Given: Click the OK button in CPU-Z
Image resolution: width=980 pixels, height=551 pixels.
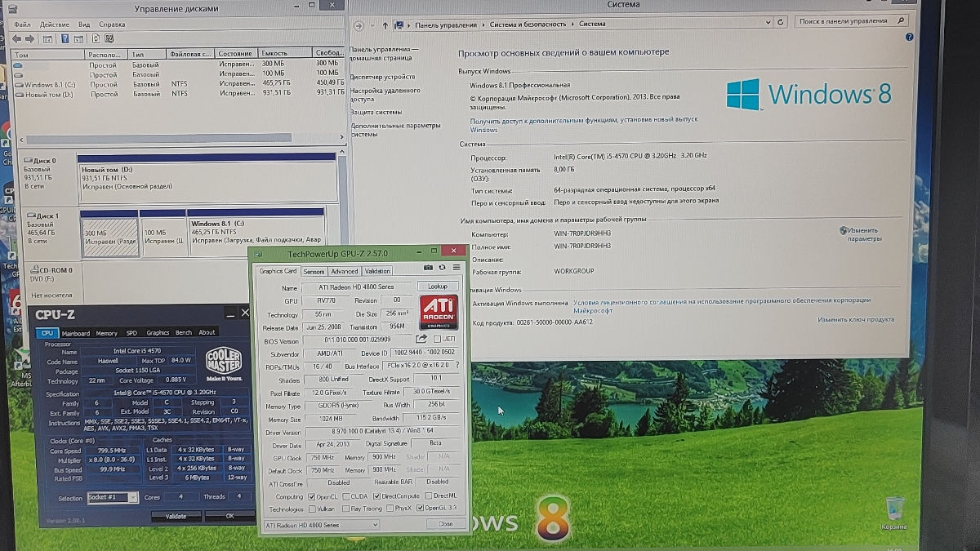Looking at the screenshot, I should (x=229, y=516).
